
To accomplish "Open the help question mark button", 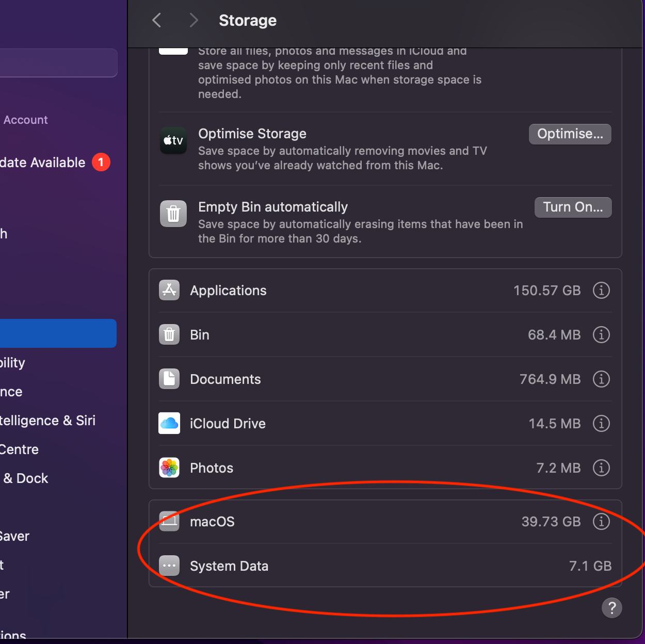I will 612,608.
